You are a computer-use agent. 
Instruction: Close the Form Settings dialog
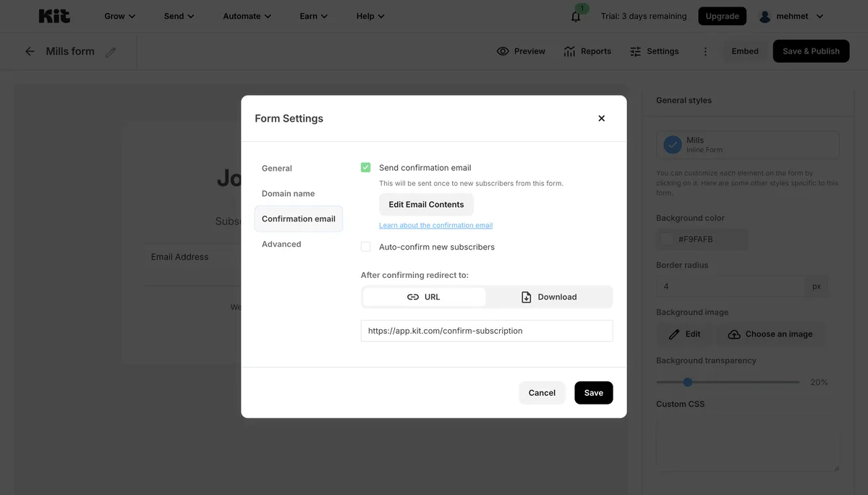tap(601, 118)
